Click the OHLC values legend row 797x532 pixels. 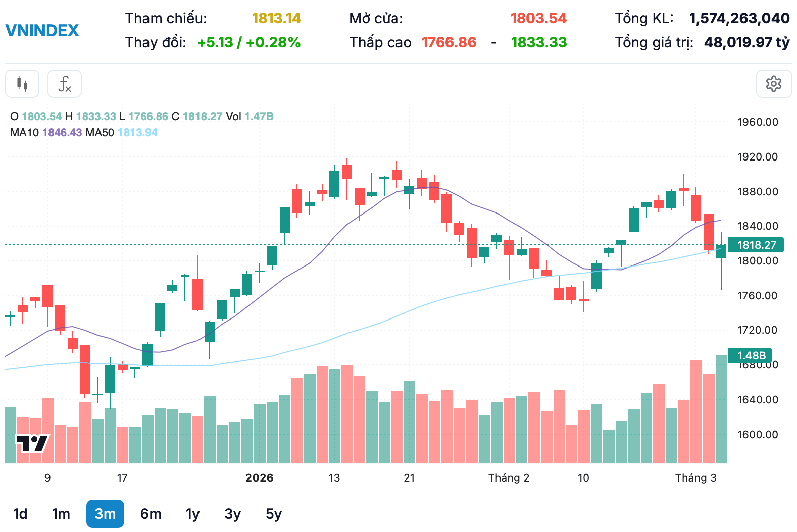pos(142,116)
